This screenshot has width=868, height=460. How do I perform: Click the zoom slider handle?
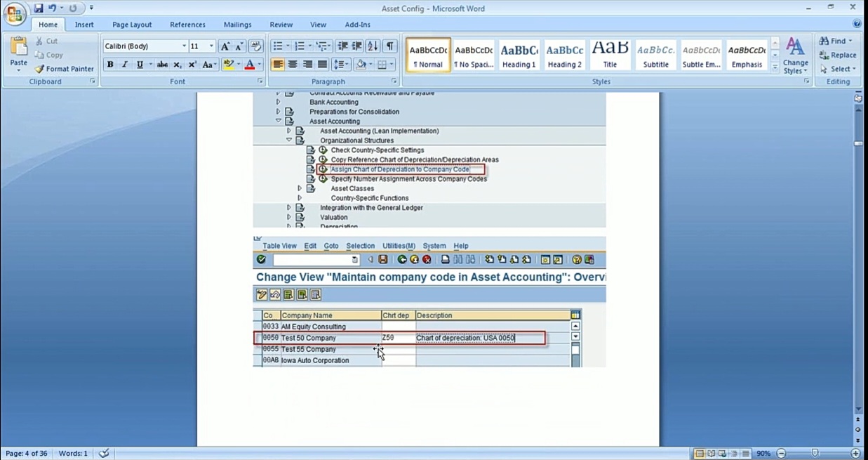pos(815,454)
